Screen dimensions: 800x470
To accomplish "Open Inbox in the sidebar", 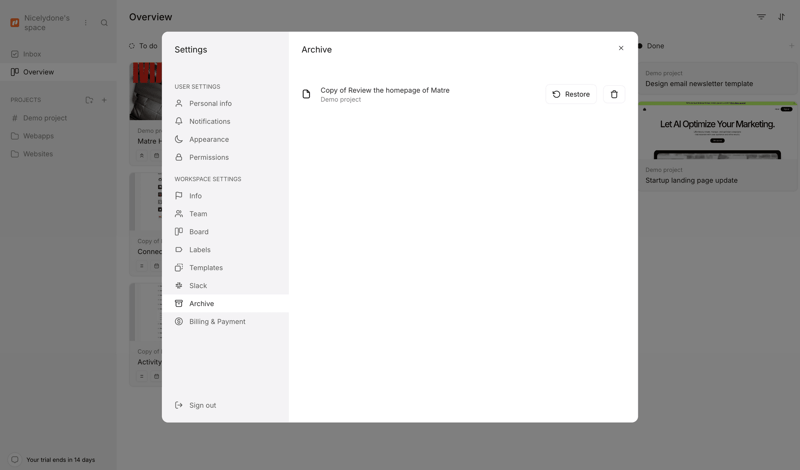I will click(58, 54).
